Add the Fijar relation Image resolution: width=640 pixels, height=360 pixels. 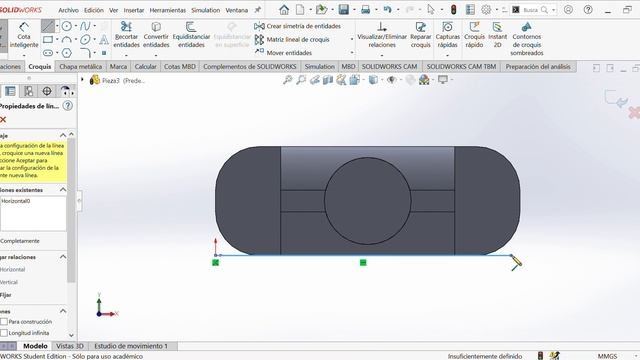6,295
